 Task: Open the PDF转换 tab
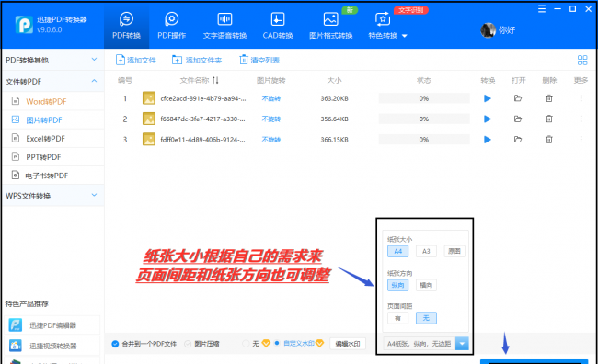(126, 26)
